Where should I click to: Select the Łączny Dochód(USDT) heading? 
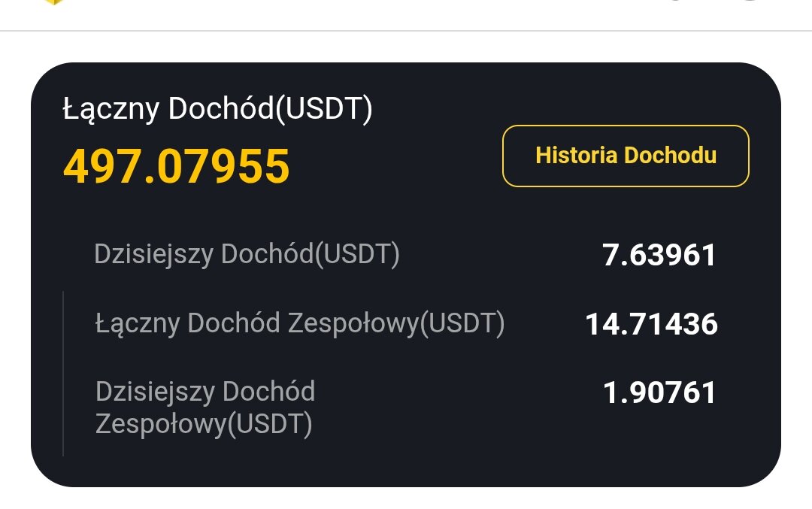click(217, 109)
